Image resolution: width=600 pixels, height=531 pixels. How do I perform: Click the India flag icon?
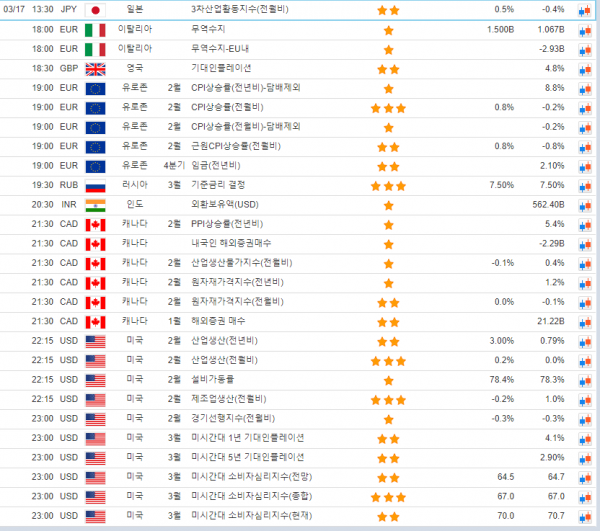pyautogui.click(x=95, y=204)
